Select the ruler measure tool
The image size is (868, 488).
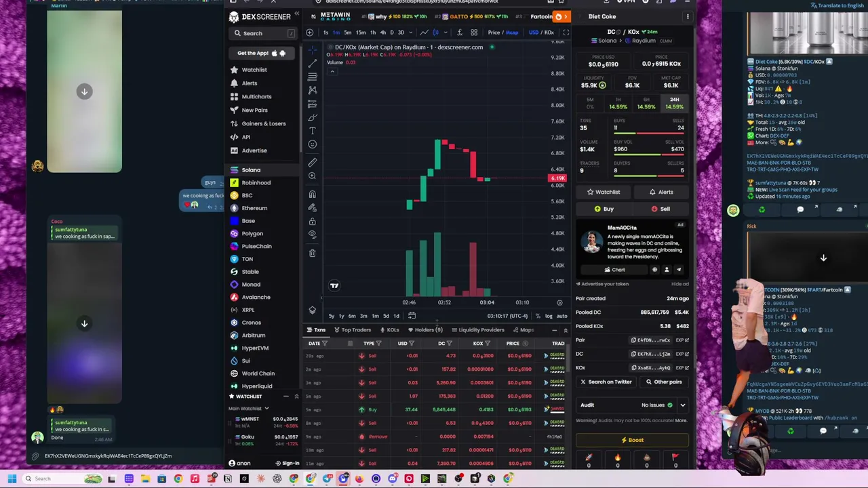[312, 163]
